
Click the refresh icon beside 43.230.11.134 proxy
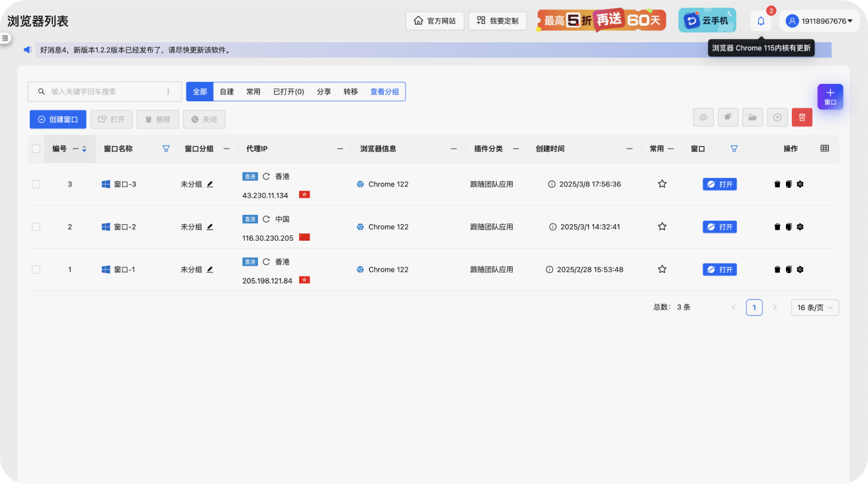coord(266,177)
